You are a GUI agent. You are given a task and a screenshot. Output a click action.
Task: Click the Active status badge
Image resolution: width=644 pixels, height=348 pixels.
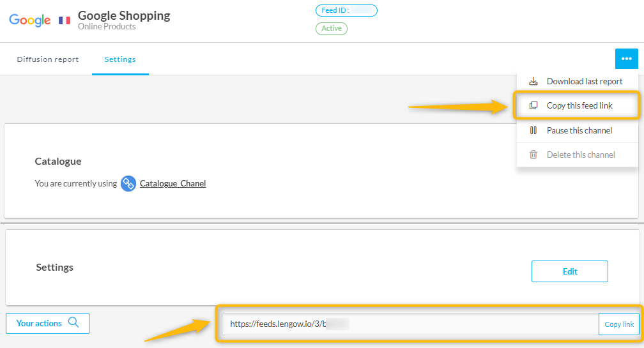coord(332,28)
